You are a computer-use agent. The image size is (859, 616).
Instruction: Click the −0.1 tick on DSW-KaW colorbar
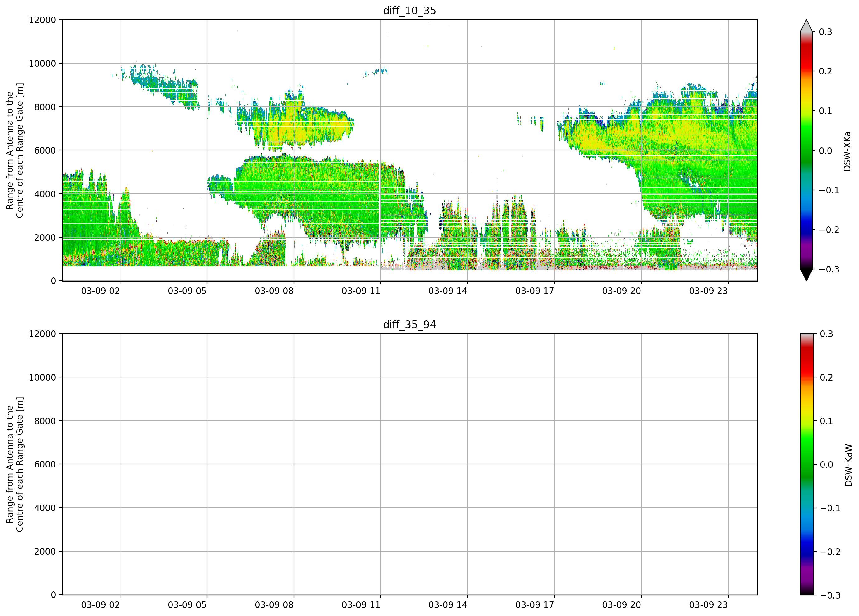click(x=830, y=509)
